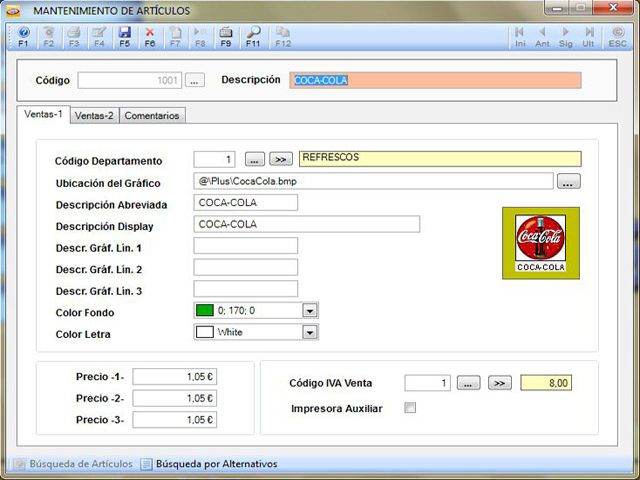Click the Descripción Display field
The height and width of the screenshot is (480, 640).
tap(307, 224)
